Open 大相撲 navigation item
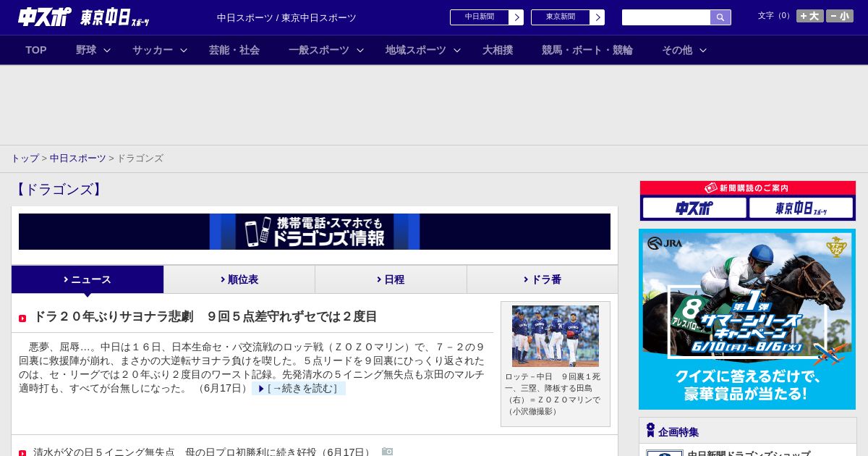 [x=498, y=50]
